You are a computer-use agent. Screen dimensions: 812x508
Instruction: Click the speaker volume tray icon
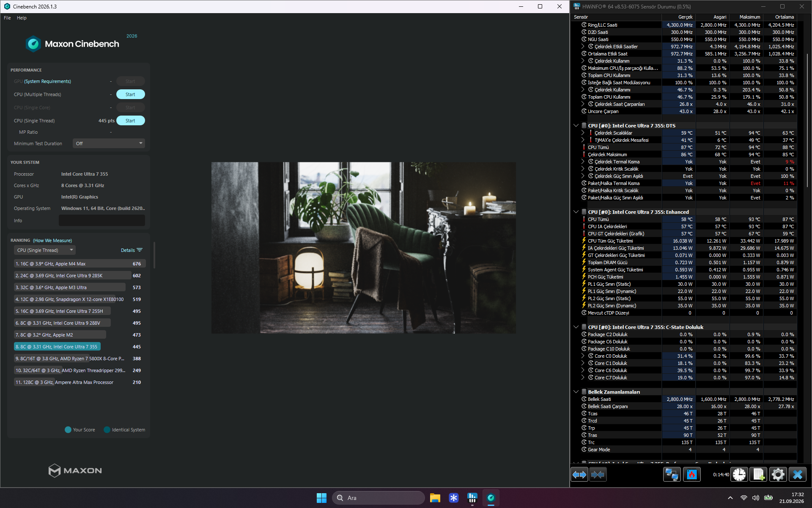pyautogui.click(x=756, y=498)
